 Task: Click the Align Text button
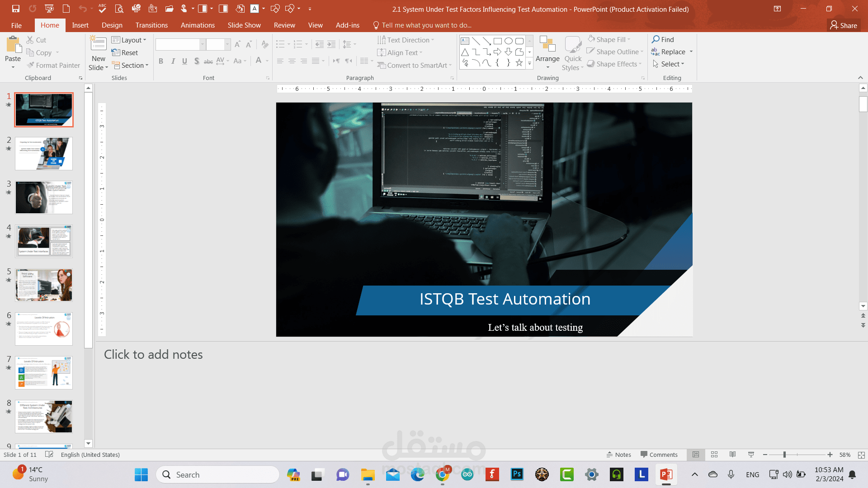(x=400, y=52)
